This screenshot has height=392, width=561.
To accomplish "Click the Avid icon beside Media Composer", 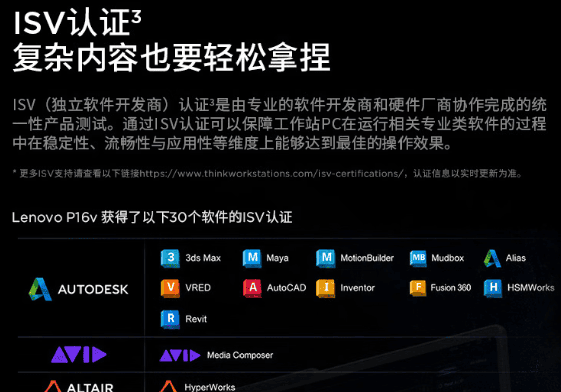I will point(180,355).
